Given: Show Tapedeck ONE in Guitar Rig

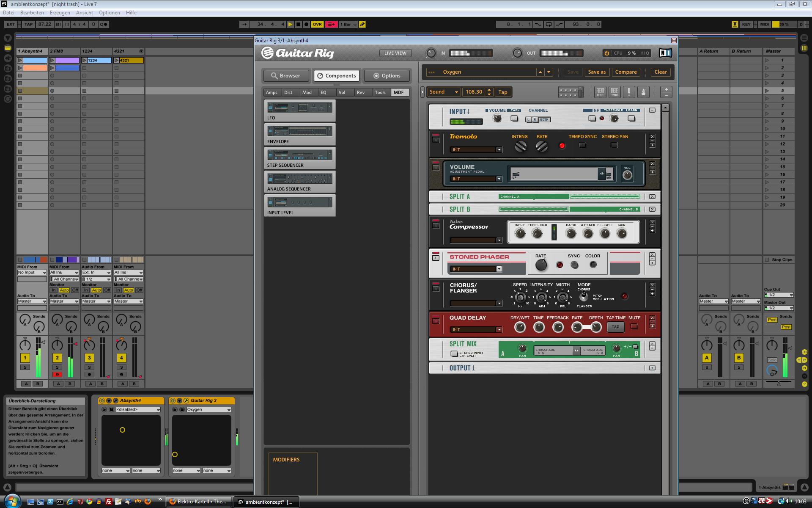Looking at the screenshot, I should 600,92.
